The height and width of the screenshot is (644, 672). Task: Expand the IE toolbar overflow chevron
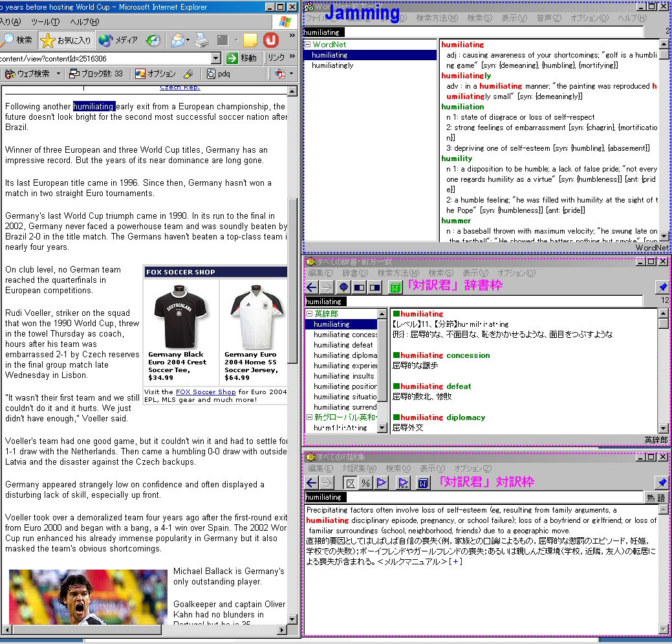coord(292,36)
